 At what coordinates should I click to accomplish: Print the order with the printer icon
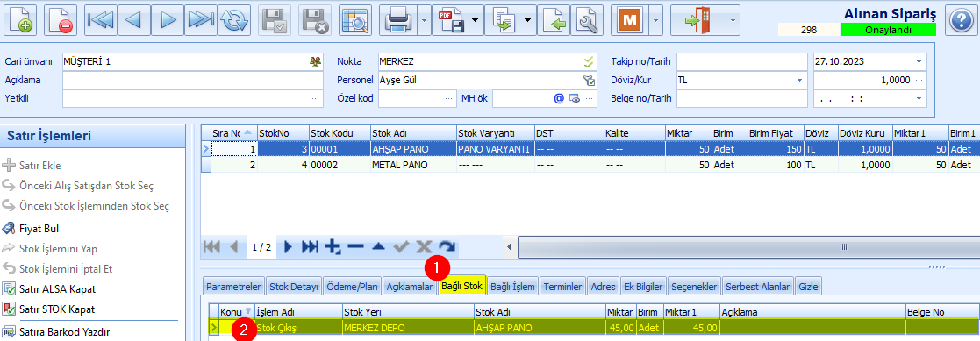[x=398, y=20]
